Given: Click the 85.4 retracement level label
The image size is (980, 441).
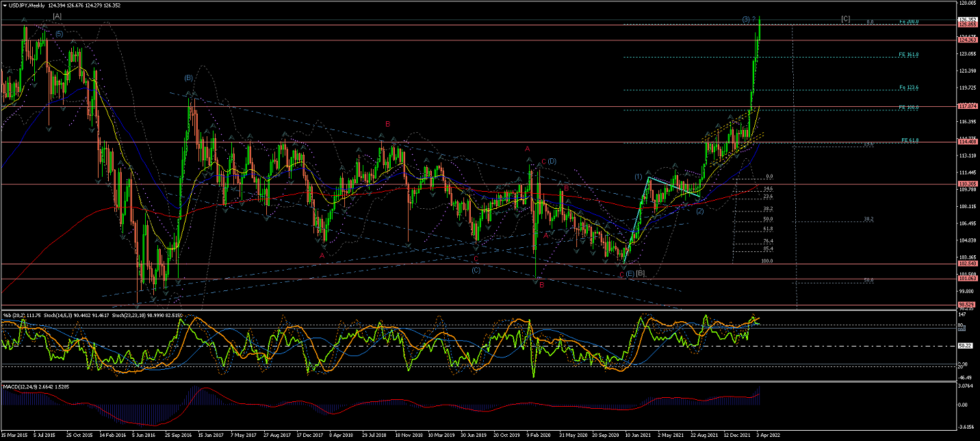Looking at the screenshot, I should coord(769,249).
